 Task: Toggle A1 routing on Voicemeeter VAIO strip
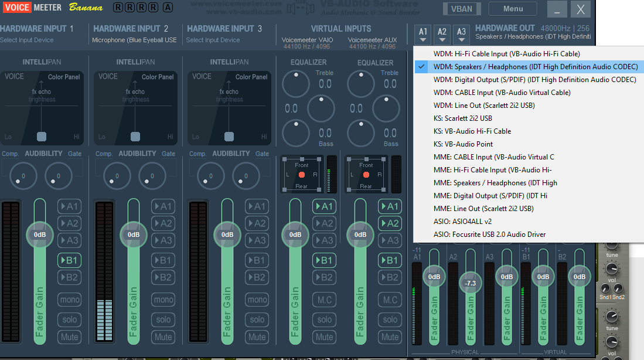tap(324, 206)
